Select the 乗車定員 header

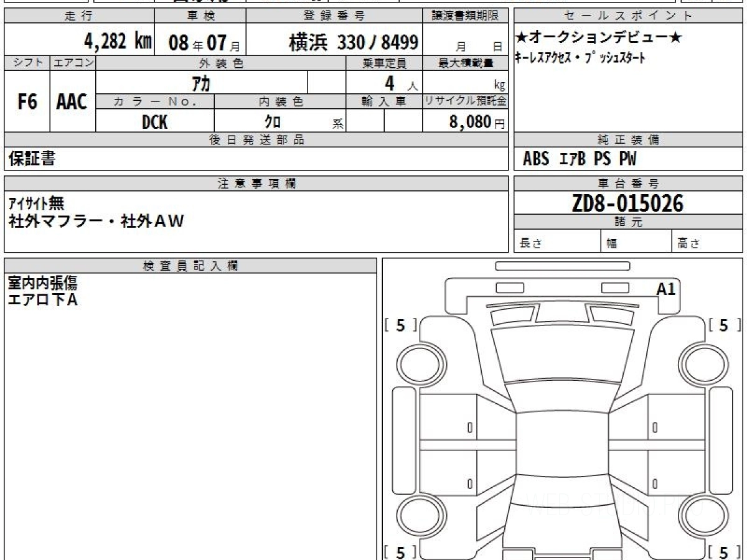pos(384,63)
